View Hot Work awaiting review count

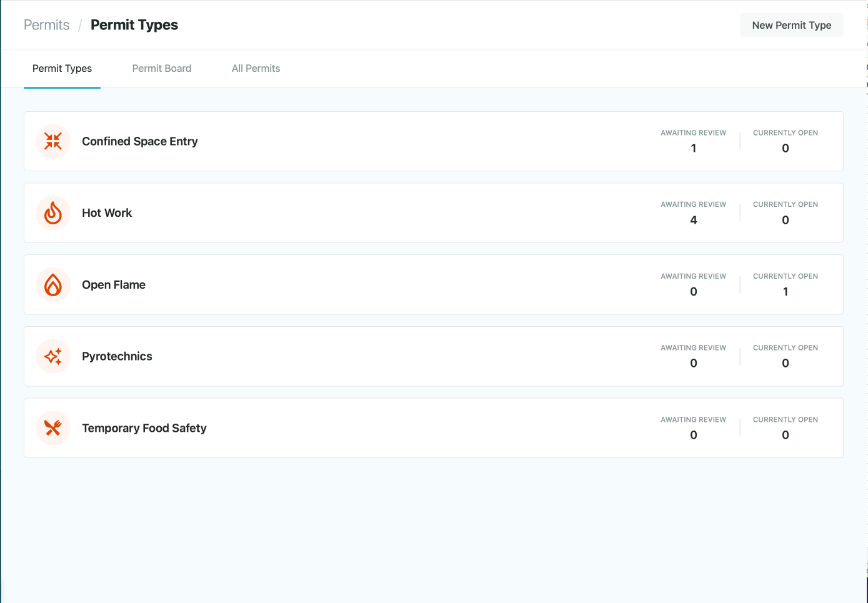pyautogui.click(x=693, y=220)
